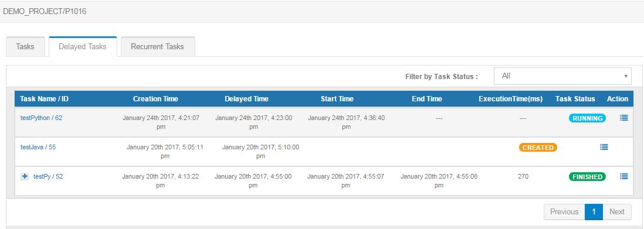
Task: Open the testJava / 55 task link
Action: tap(38, 147)
